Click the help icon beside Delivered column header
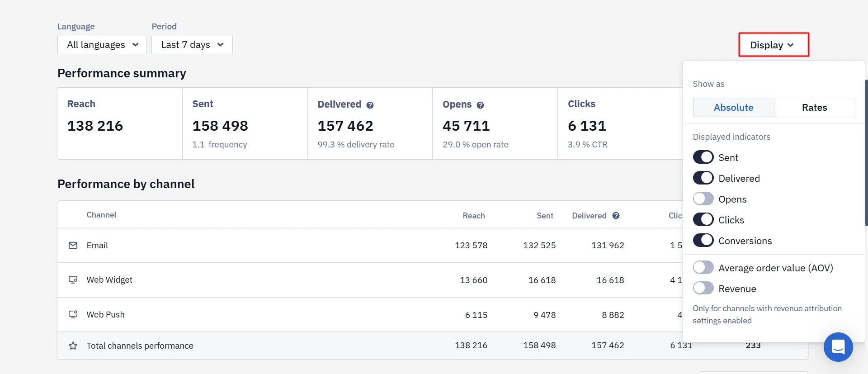This screenshot has width=868, height=374. (x=616, y=216)
